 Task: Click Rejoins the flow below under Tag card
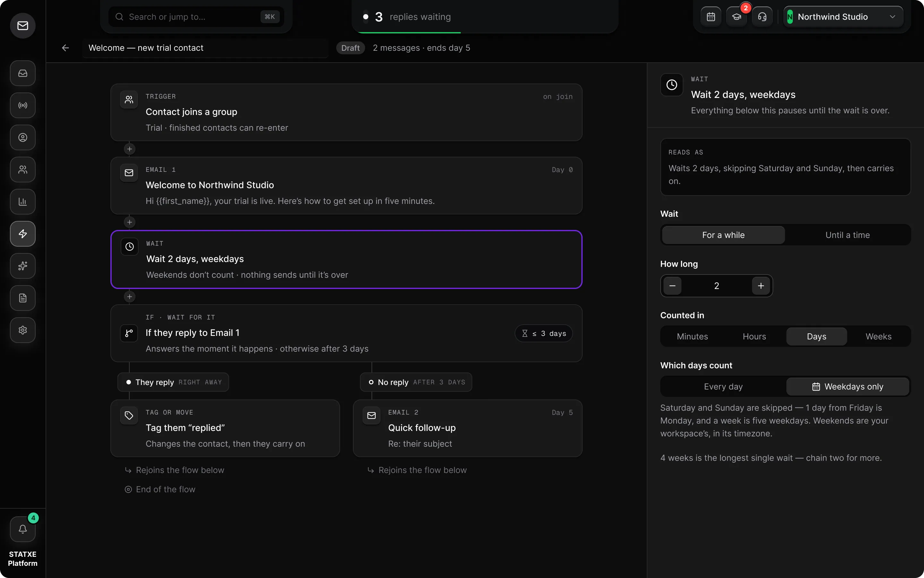[x=175, y=470]
